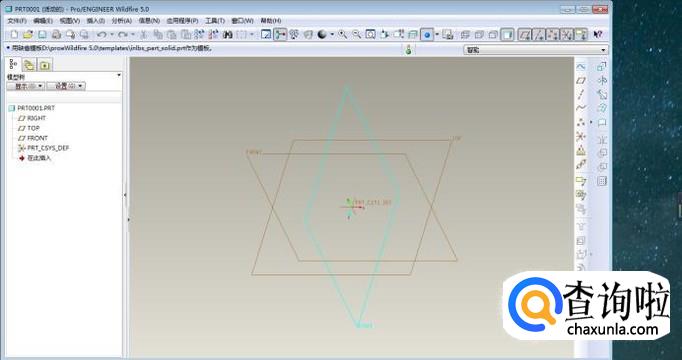Toggle datum planes display on toolbar

point(525,34)
